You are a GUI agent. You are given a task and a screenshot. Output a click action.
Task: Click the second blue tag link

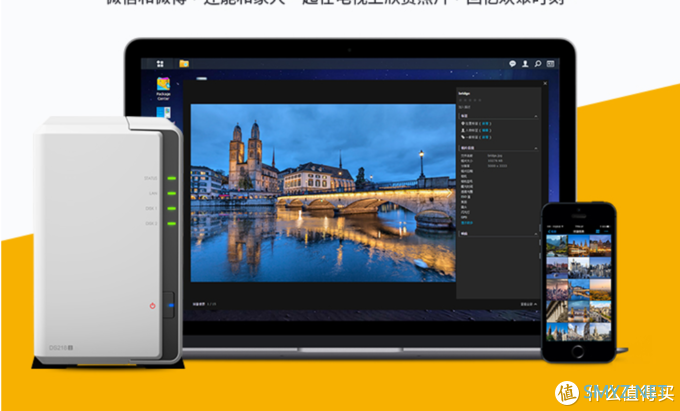(485, 131)
